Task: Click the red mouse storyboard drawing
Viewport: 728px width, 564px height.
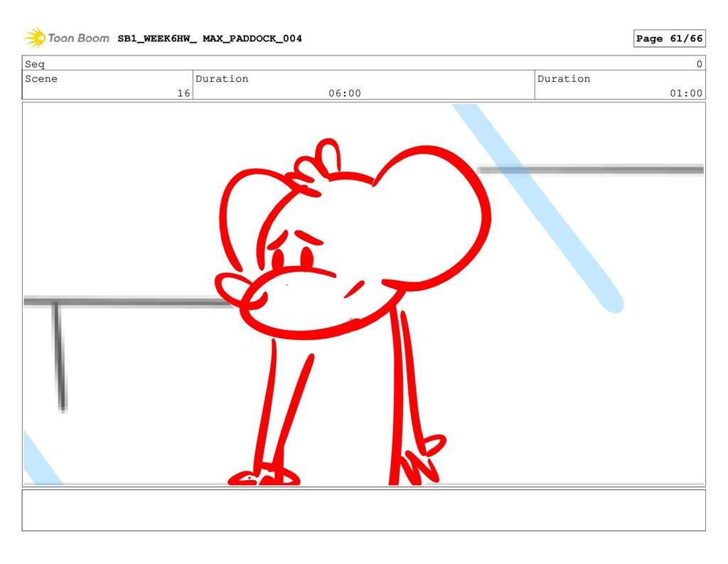Action: coord(353,312)
